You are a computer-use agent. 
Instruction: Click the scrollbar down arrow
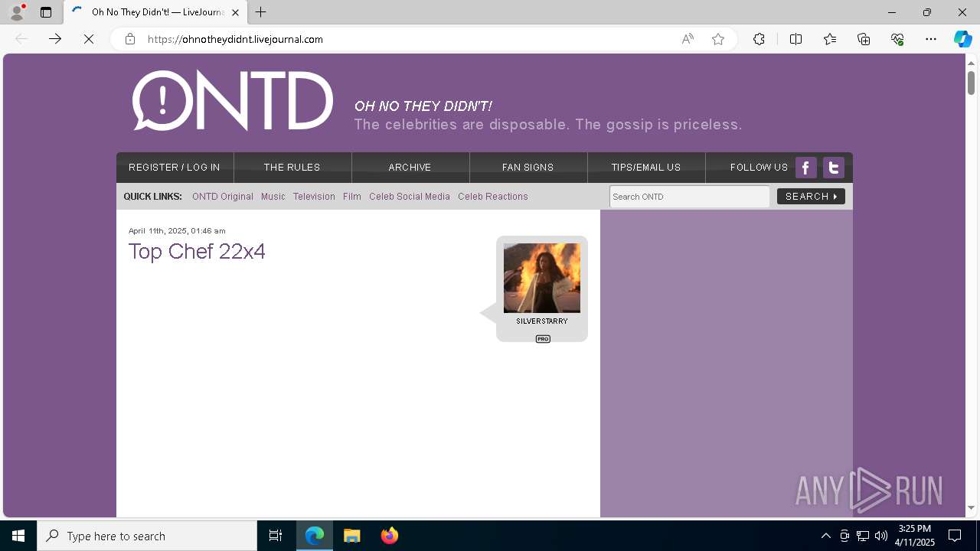coord(971,508)
